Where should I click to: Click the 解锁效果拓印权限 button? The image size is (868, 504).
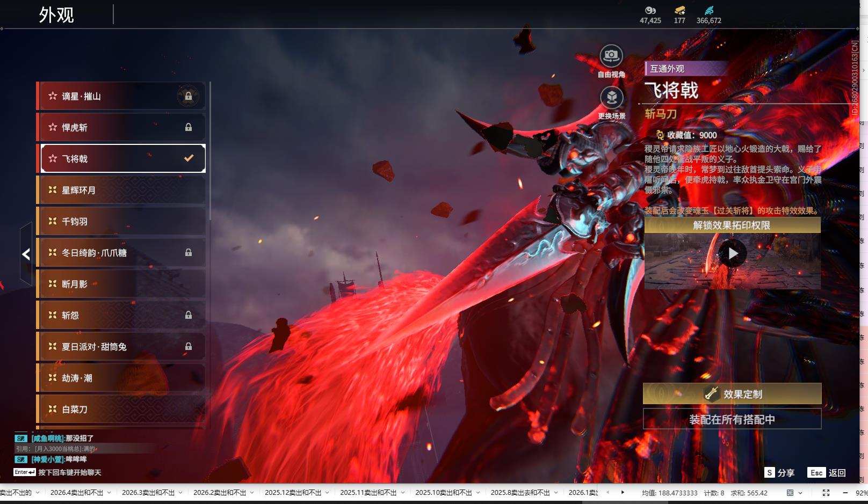(732, 225)
